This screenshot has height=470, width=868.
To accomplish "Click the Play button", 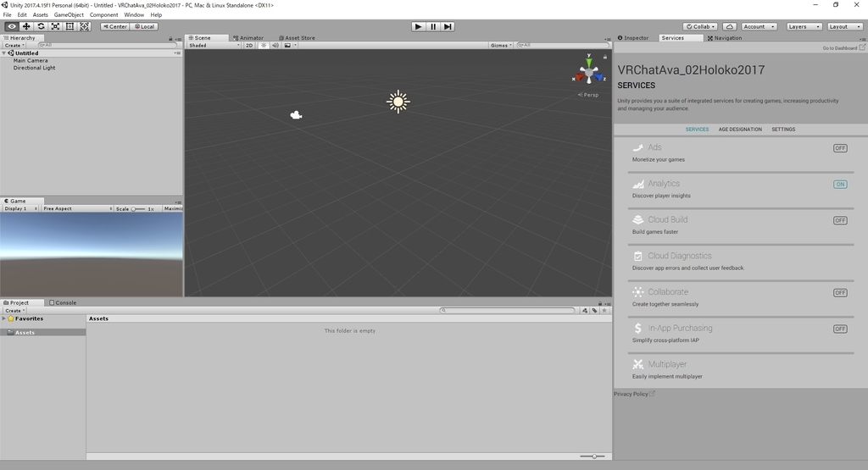I will point(419,26).
